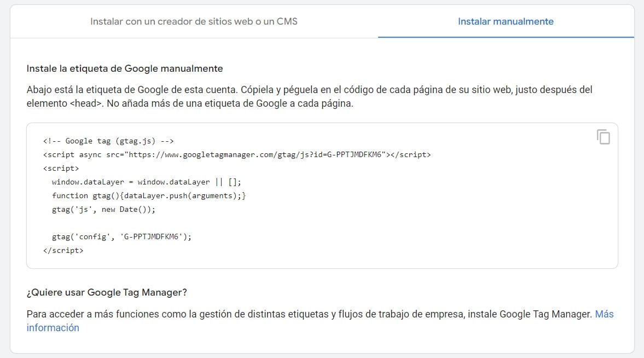Switch to 'Instalar con un creador de sitios web' tab
644x358 pixels.
click(194, 21)
